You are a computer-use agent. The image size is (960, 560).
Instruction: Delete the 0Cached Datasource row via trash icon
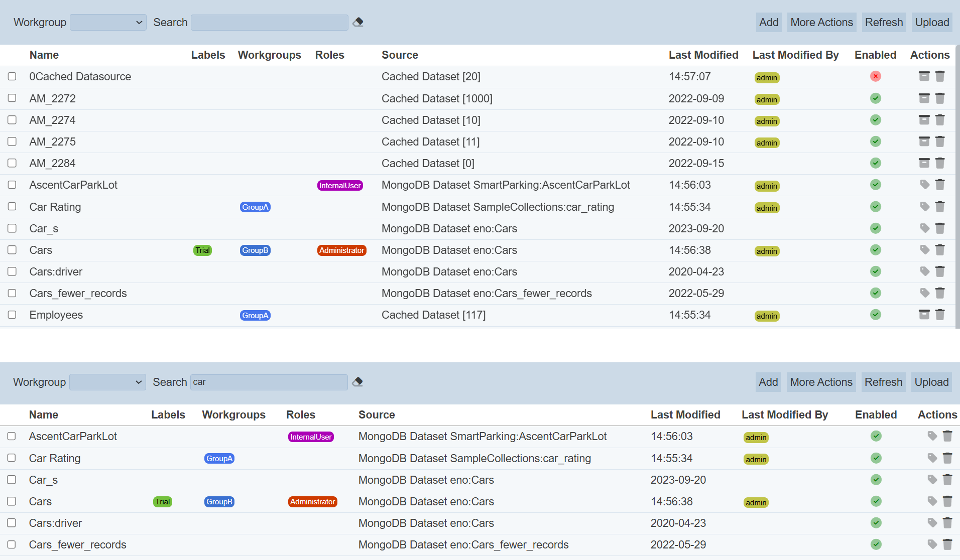tap(940, 76)
